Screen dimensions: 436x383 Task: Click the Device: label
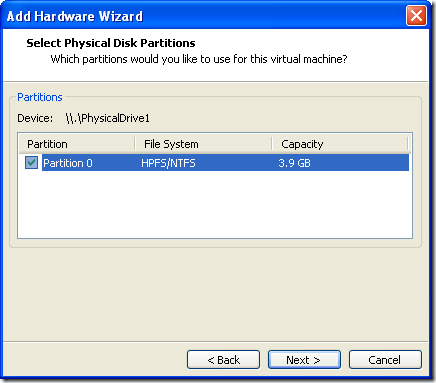[35, 118]
